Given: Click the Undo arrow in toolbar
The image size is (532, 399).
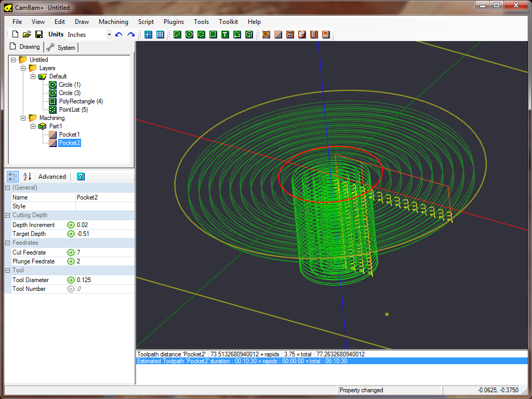Looking at the screenshot, I should 119,35.
